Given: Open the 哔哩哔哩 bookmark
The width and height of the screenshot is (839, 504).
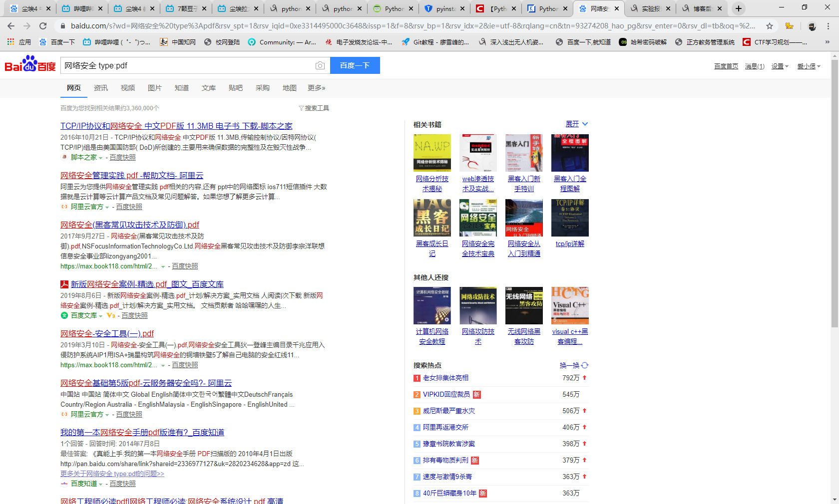Looking at the screenshot, I should (x=117, y=42).
